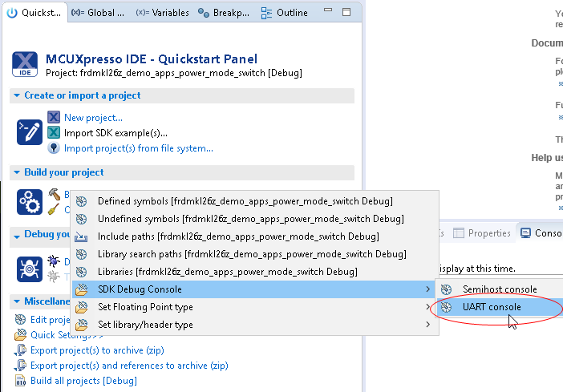Click the Build hammer icon

(55, 194)
